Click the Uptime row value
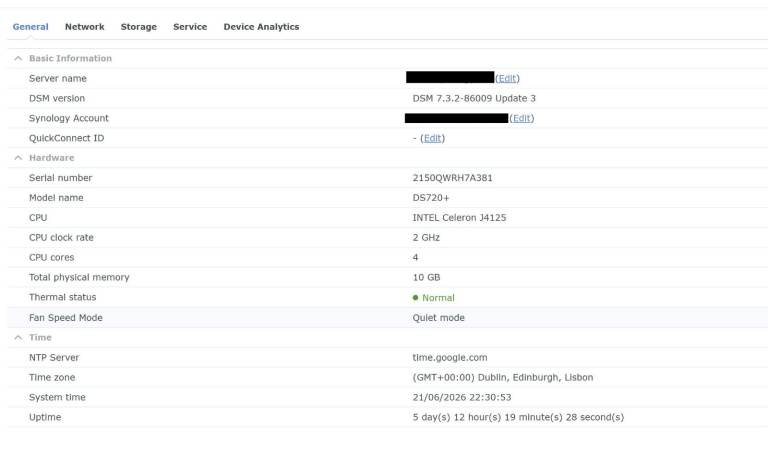 (518, 417)
